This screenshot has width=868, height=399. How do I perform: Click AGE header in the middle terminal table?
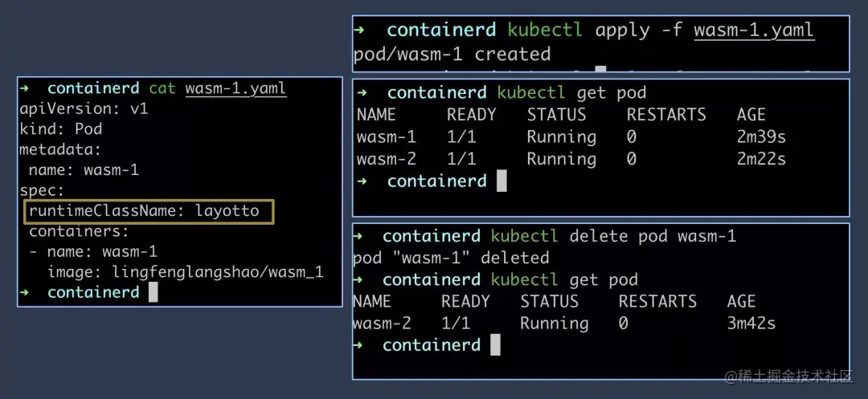coord(751,114)
